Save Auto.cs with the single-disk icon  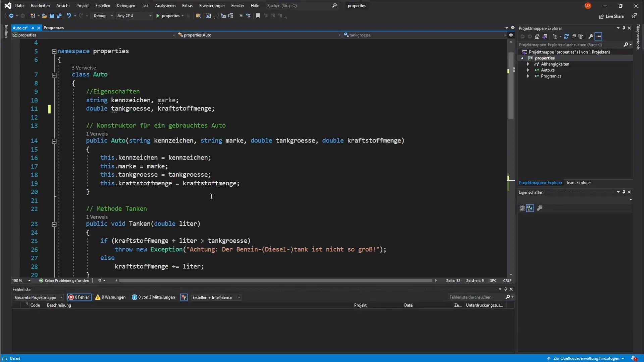52,16
